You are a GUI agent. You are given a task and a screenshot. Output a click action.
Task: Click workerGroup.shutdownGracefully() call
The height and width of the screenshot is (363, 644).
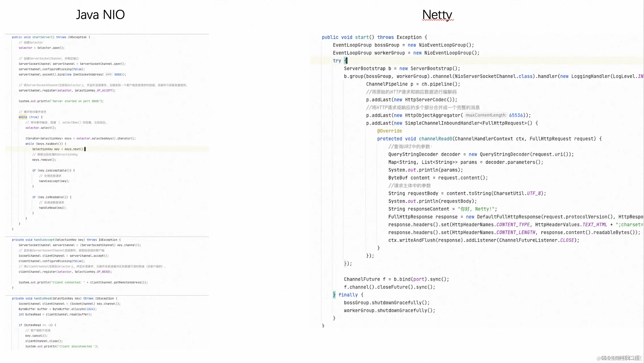(389, 311)
